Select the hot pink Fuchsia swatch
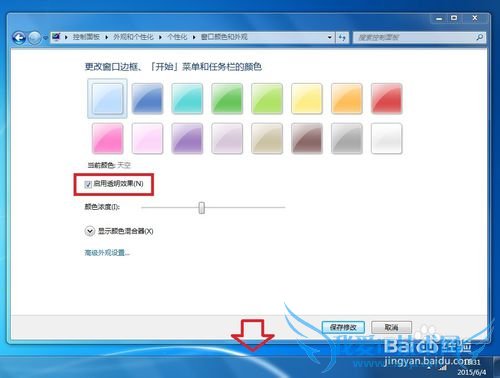The height and width of the screenshot is (378, 500). 107,138
